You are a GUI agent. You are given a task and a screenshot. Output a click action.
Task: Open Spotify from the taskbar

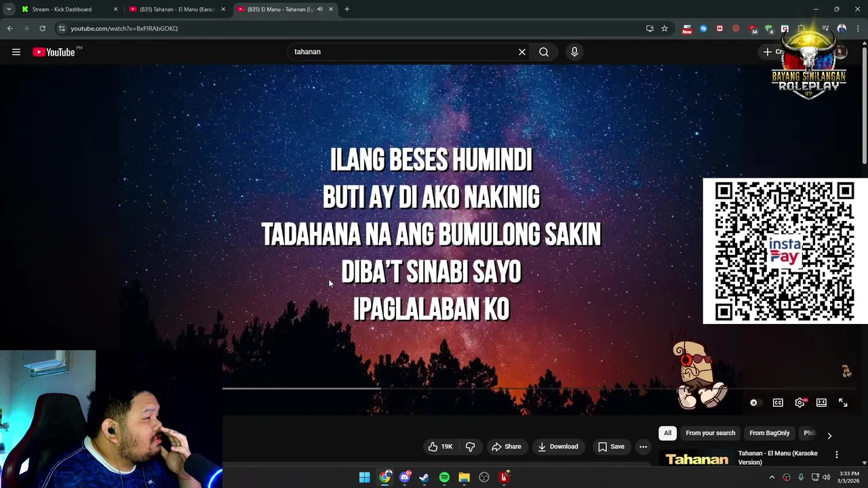point(444,478)
